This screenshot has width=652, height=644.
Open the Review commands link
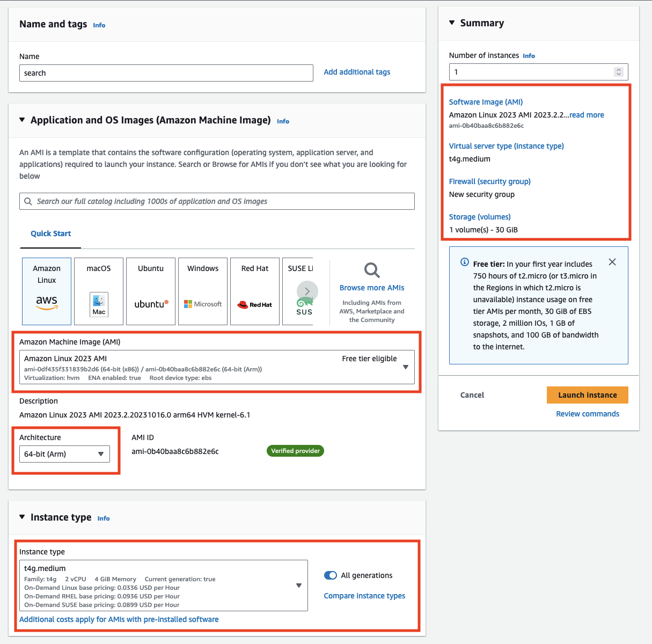coord(588,414)
